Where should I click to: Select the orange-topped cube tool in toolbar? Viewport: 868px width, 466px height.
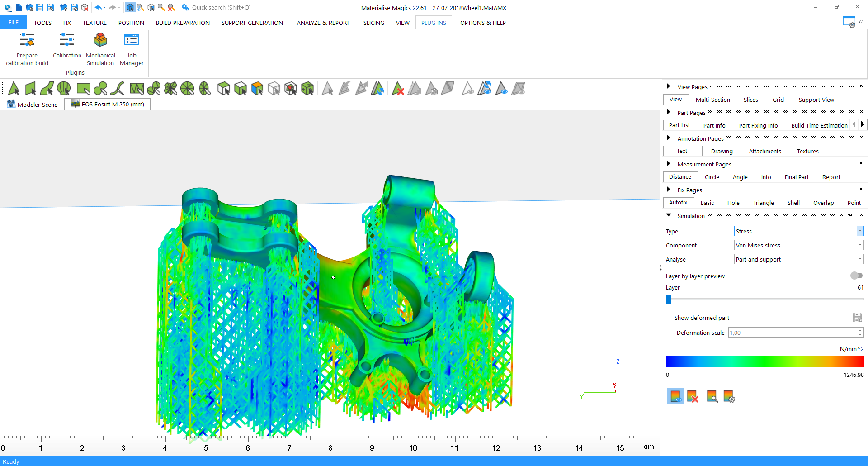point(257,88)
